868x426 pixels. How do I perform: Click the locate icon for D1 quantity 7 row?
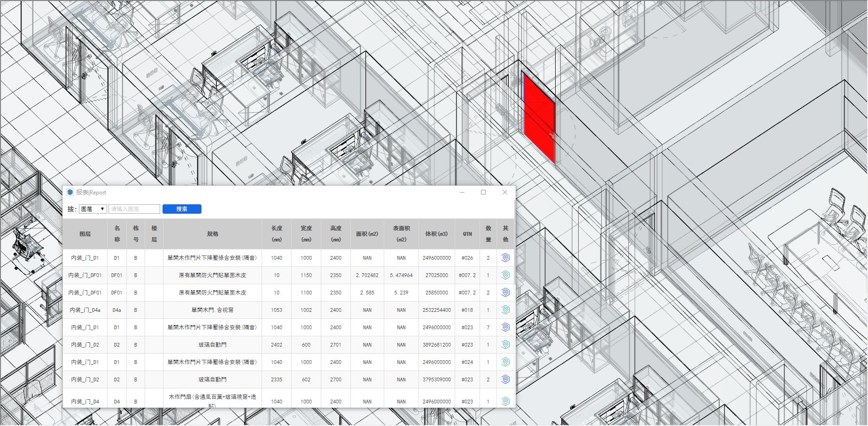[505, 327]
